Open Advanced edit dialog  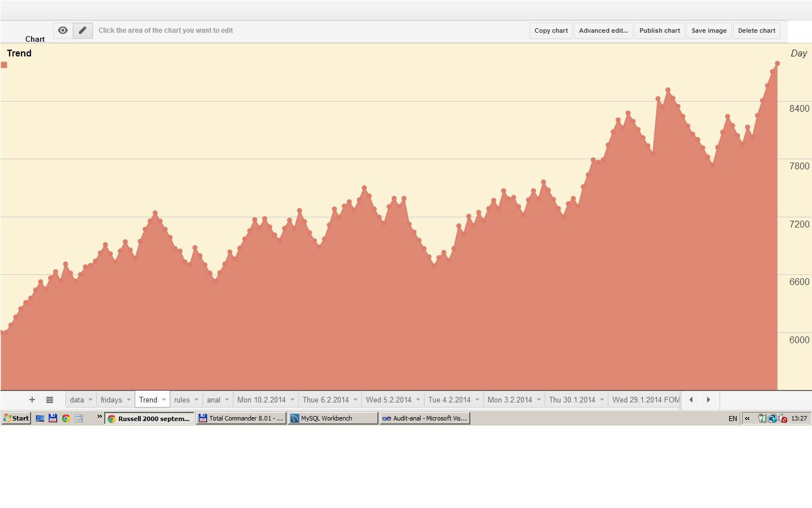(x=603, y=30)
